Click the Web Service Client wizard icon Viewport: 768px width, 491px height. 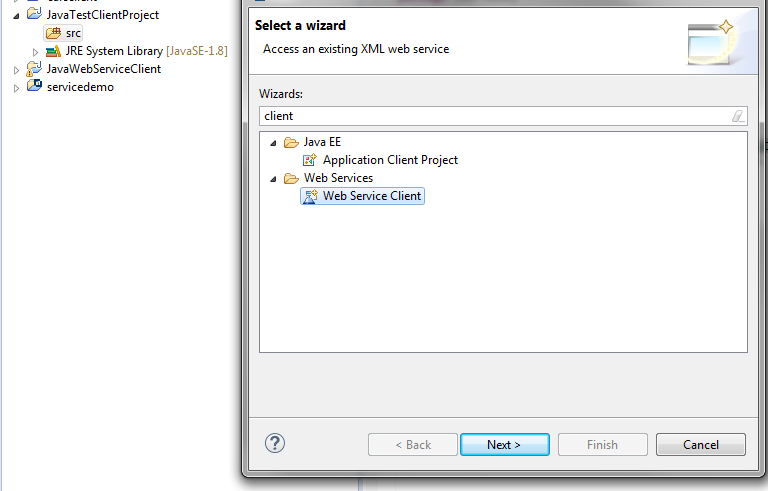(x=310, y=196)
